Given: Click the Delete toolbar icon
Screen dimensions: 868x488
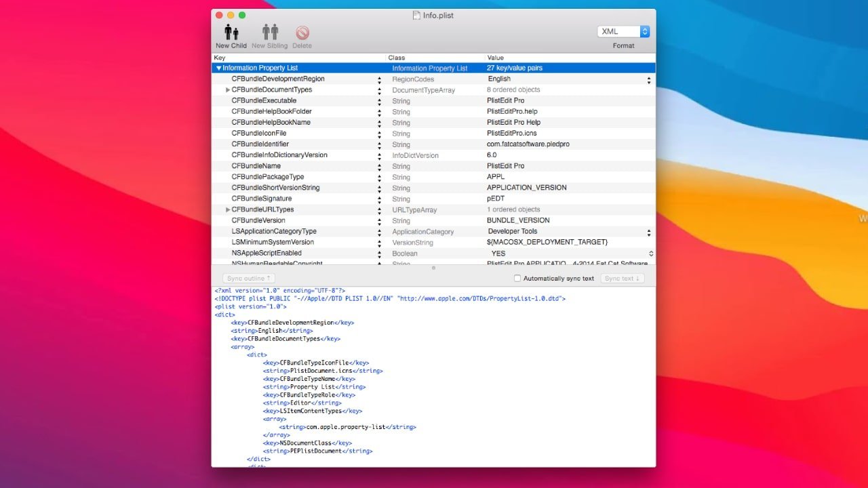Looking at the screenshot, I should [x=302, y=33].
